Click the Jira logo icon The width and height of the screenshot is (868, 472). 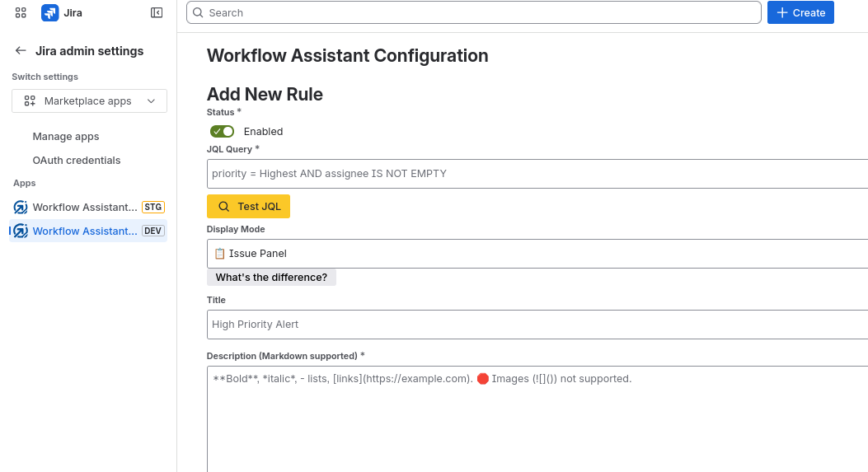point(49,12)
